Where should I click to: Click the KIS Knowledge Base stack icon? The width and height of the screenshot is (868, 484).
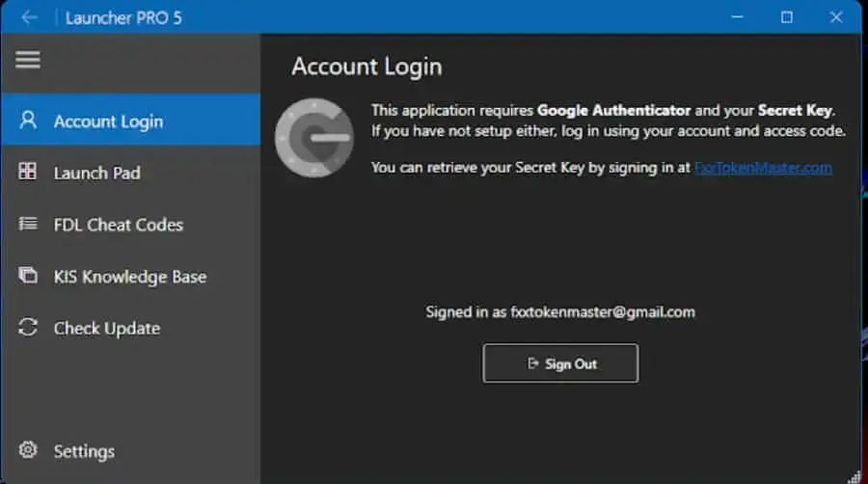coord(28,276)
